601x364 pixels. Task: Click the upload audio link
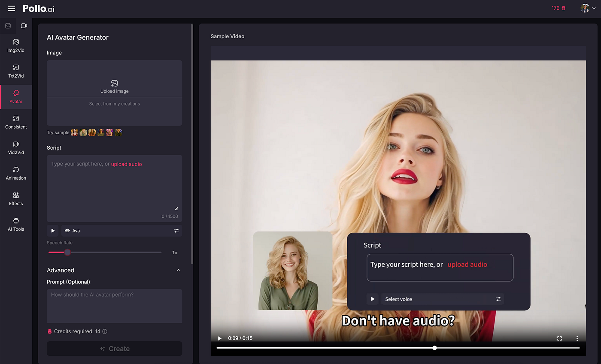click(x=126, y=164)
